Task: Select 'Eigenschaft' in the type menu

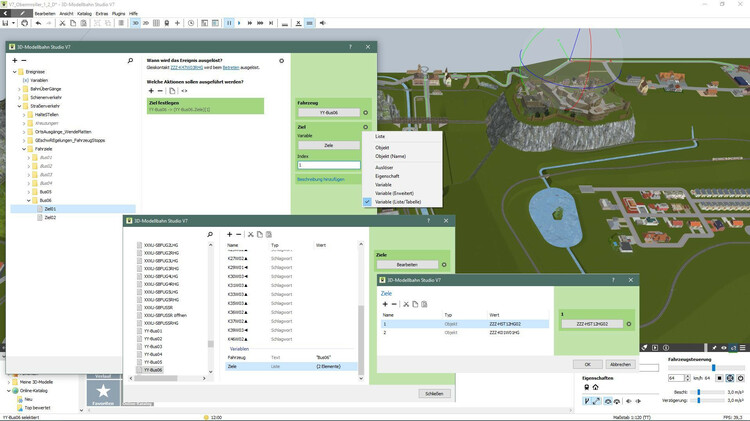Action: [x=389, y=175]
